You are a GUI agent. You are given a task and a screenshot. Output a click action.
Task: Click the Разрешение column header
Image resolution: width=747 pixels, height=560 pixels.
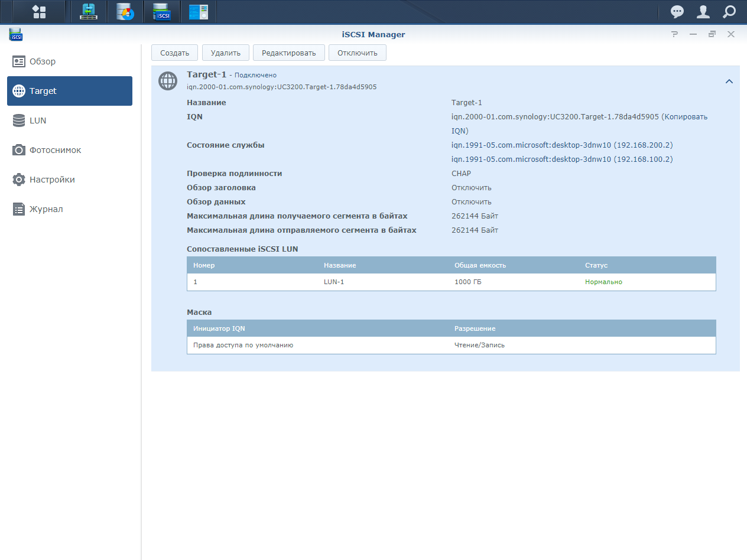[x=475, y=328]
